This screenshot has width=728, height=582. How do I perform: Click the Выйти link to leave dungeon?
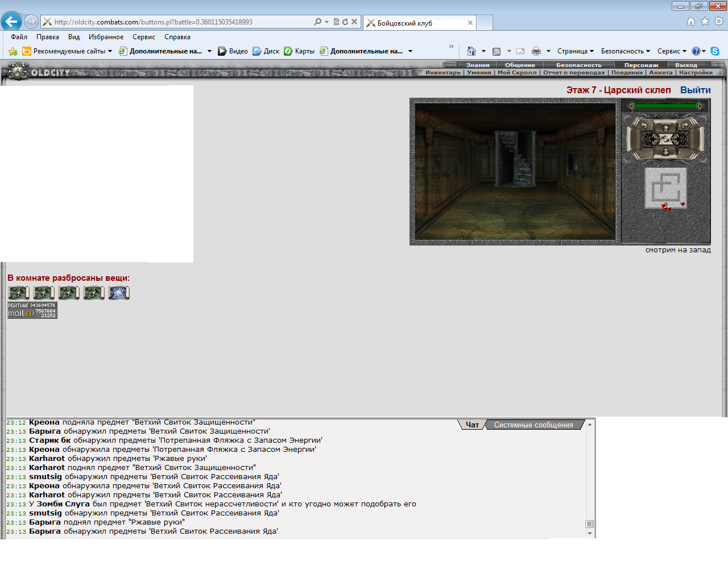click(695, 90)
